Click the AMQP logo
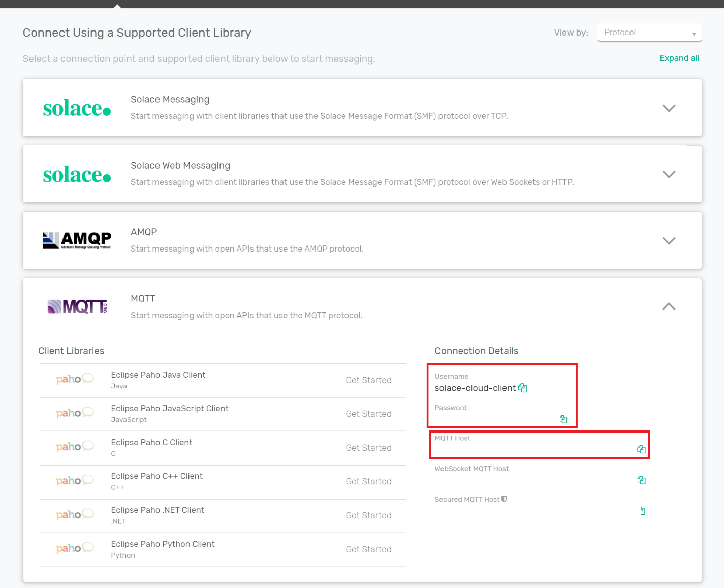The width and height of the screenshot is (724, 588). [77, 240]
